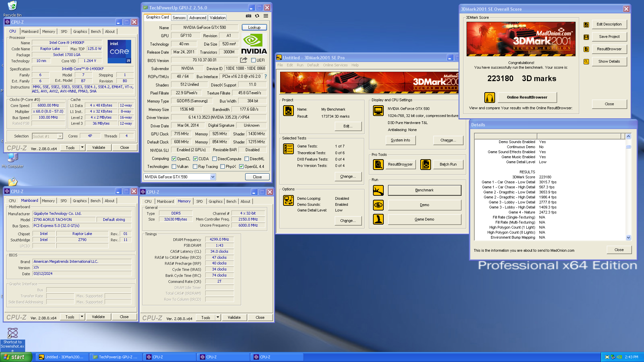
Task: Click the Benchmark button
Action: 425,190
